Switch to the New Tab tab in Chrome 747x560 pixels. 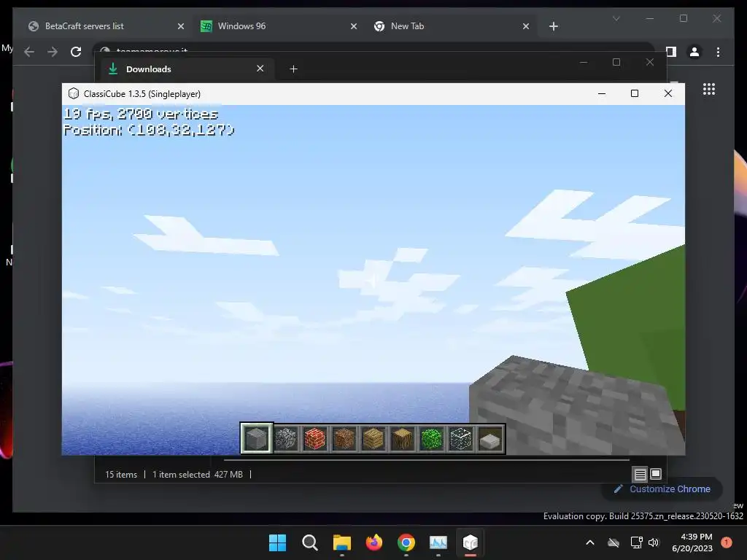pyautogui.click(x=449, y=26)
